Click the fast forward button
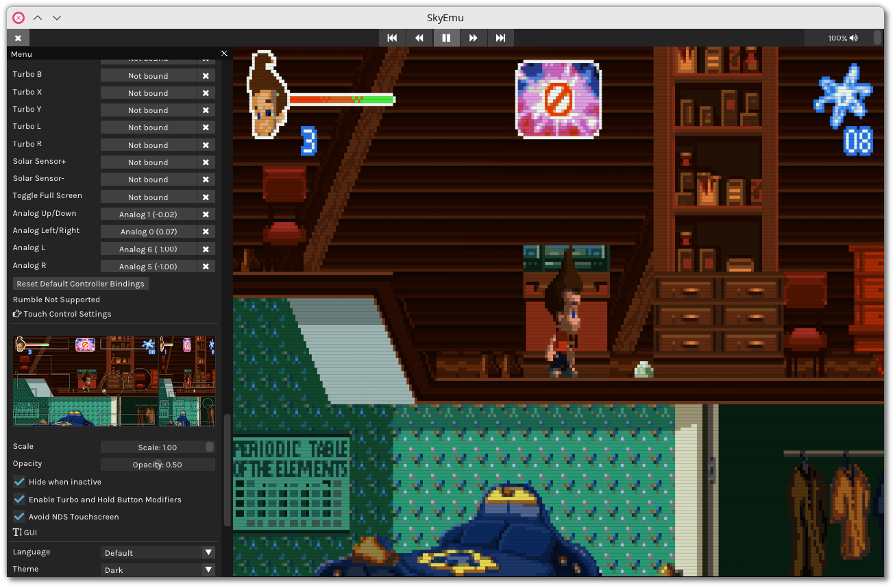 (x=474, y=38)
